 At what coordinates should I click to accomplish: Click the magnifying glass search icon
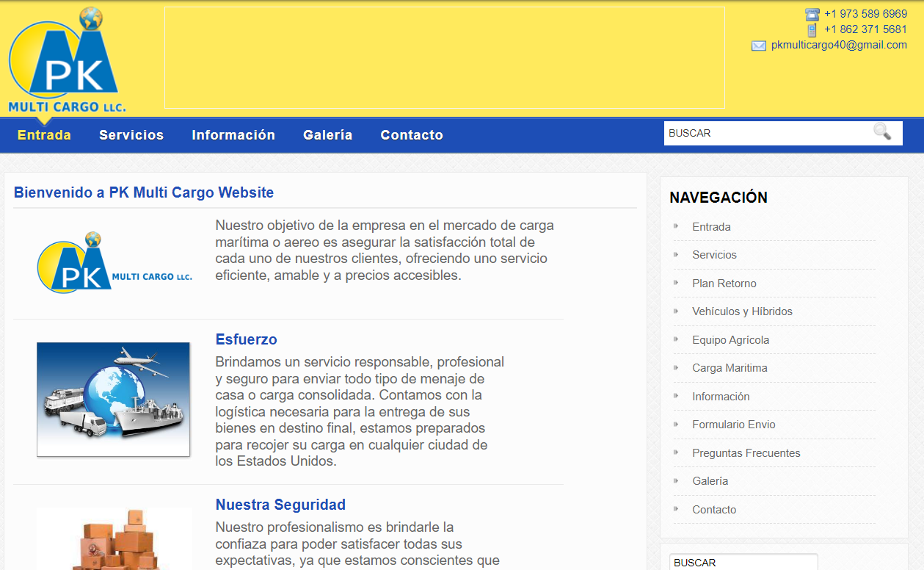tap(882, 132)
